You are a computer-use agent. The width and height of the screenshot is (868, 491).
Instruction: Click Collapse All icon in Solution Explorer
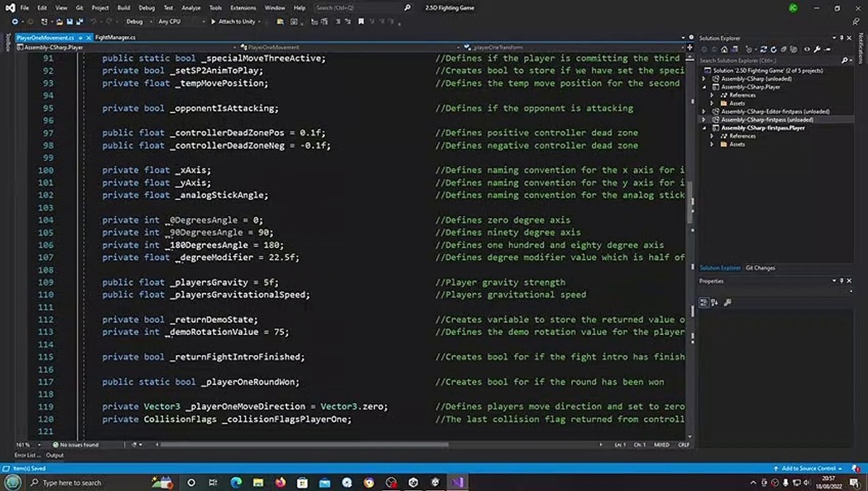[783, 49]
